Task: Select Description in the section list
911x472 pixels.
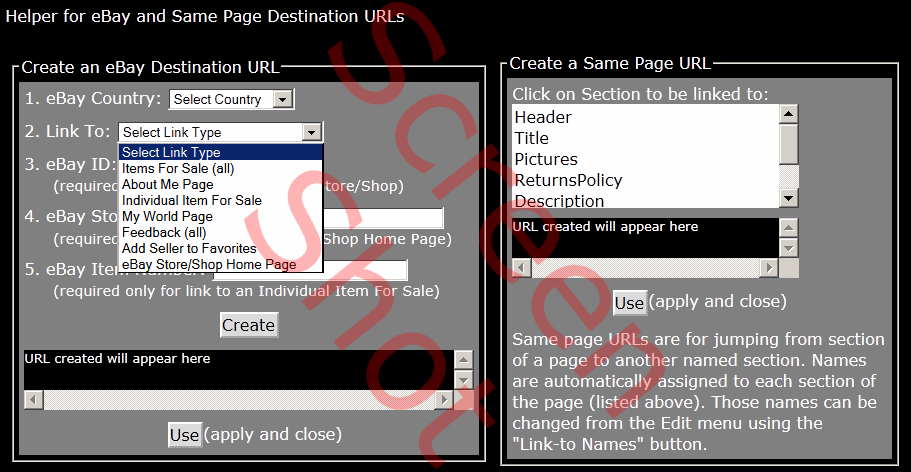Action: [x=645, y=200]
